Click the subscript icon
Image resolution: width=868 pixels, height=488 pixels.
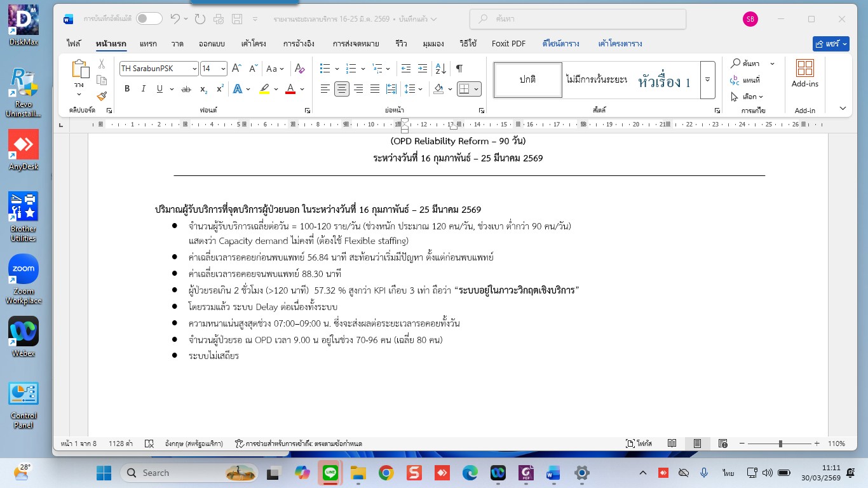click(203, 89)
